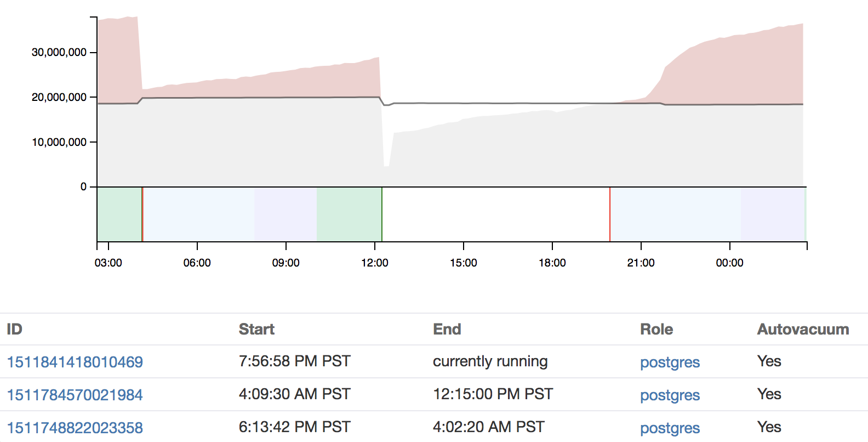Select the light blue phase block near 06:00
The height and width of the screenshot is (442, 868).
tap(198, 214)
